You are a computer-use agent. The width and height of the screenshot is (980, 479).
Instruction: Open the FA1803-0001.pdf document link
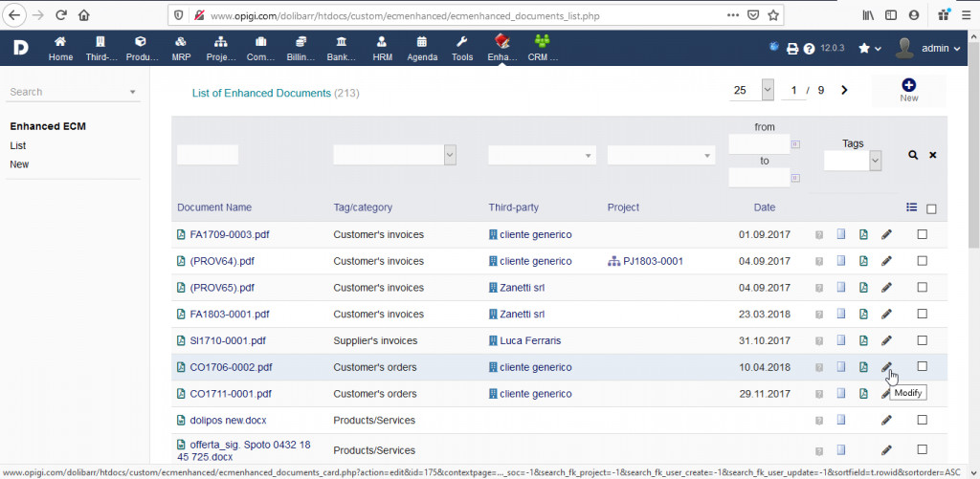[x=229, y=315]
